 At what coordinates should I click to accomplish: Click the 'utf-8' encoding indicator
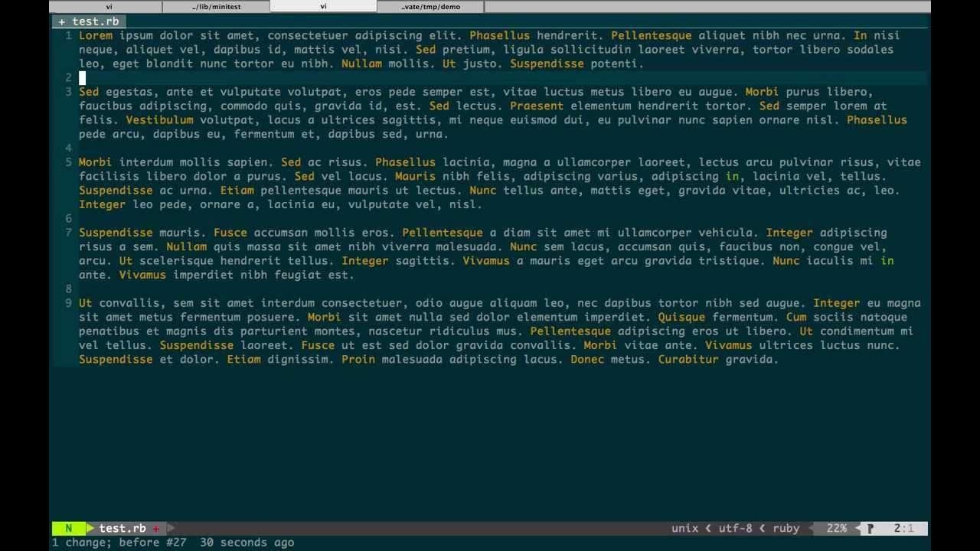(x=735, y=528)
